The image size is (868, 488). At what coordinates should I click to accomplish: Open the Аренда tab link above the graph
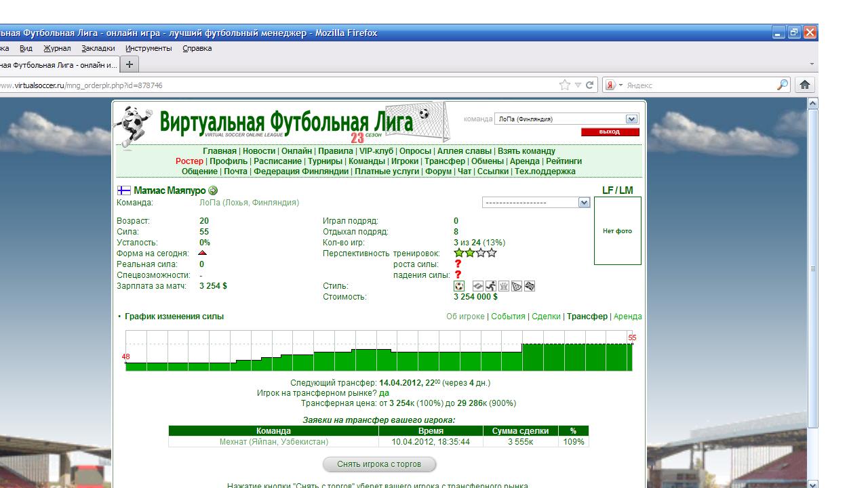coord(627,317)
